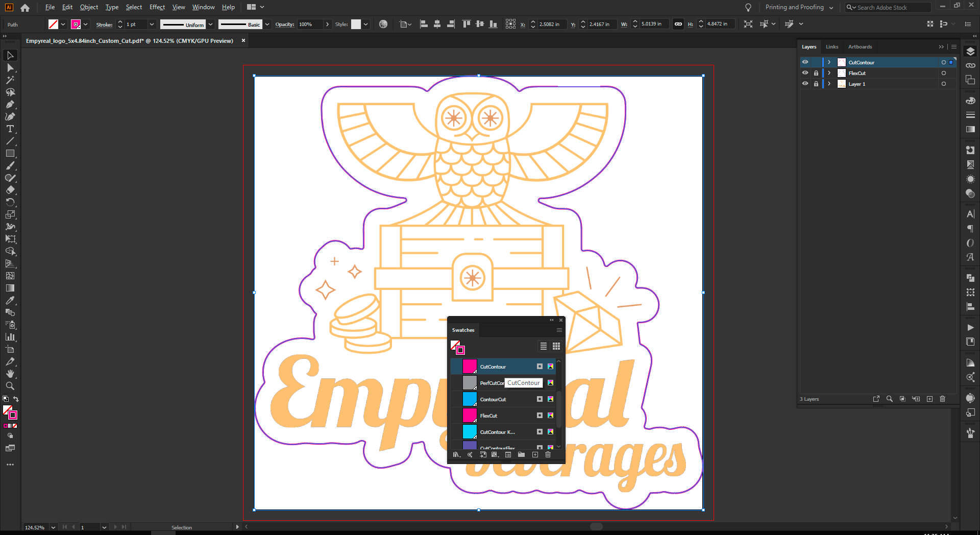
Task: Open Swatch Libraries menu in Swatches panel
Action: (x=456, y=454)
